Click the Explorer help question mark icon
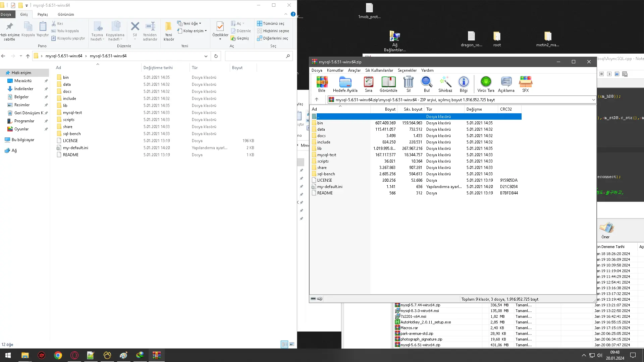 (293, 14)
